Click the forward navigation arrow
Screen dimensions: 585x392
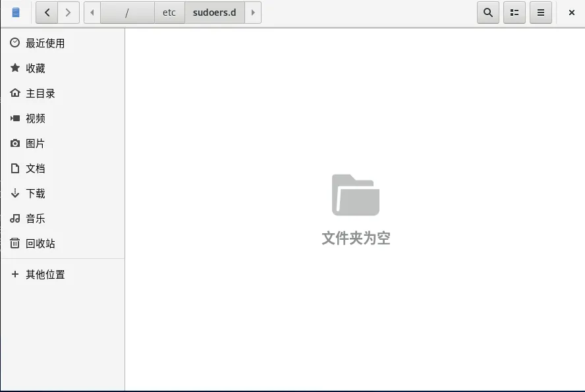point(69,13)
